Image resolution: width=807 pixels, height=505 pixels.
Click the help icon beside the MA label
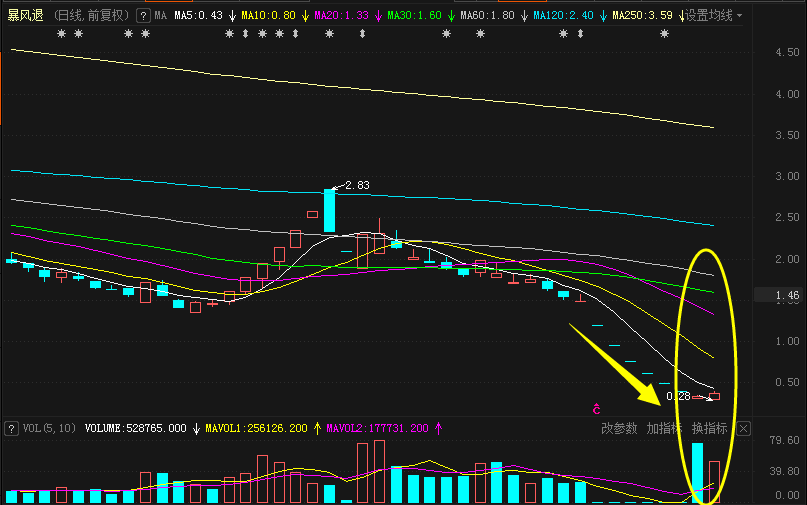click(x=143, y=16)
